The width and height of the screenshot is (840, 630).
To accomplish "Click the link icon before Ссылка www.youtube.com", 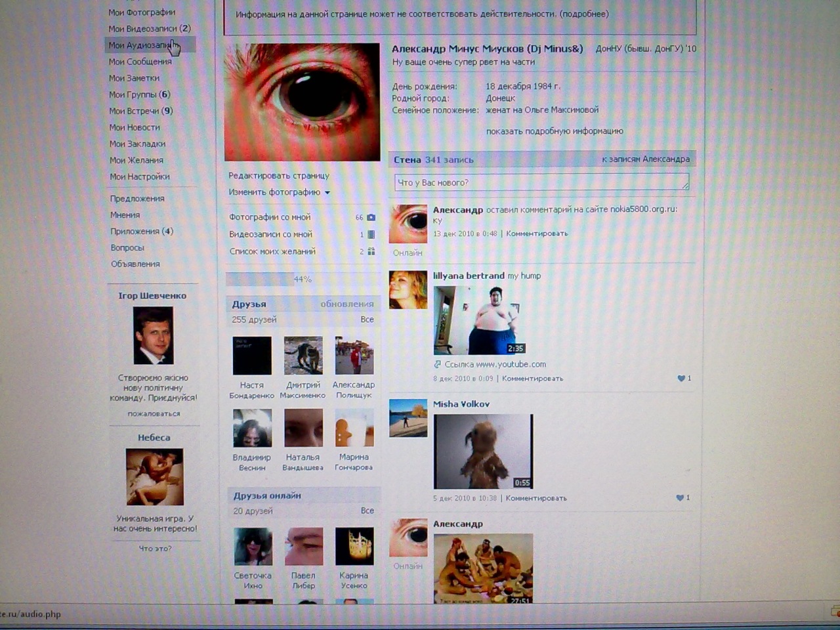I will coord(438,364).
